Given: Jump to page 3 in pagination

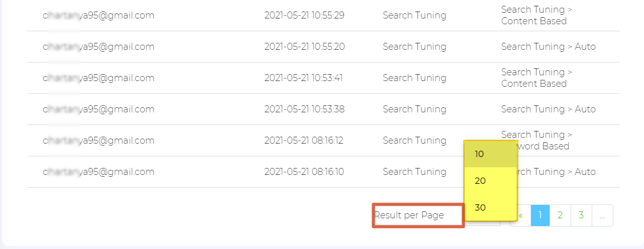Looking at the screenshot, I should point(581,215).
